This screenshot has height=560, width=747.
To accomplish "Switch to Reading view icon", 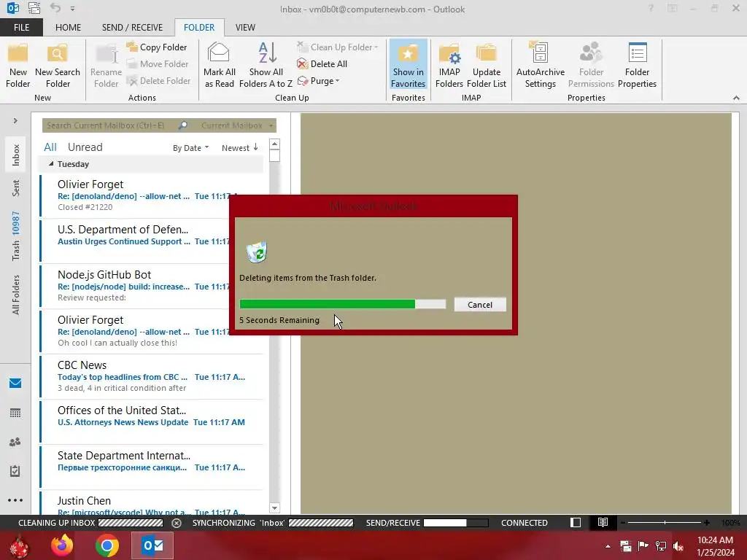I will pyautogui.click(x=603, y=522).
